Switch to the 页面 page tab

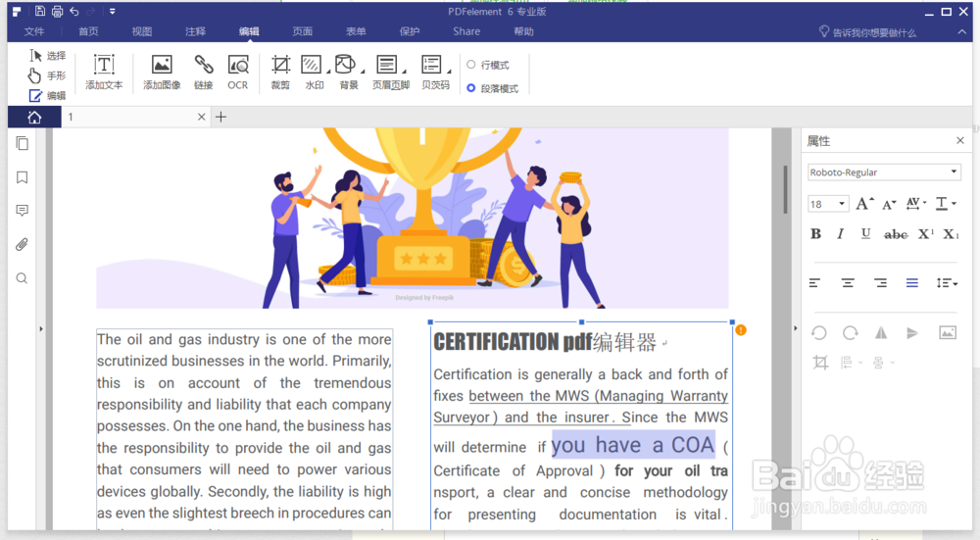tap(303, 31)
